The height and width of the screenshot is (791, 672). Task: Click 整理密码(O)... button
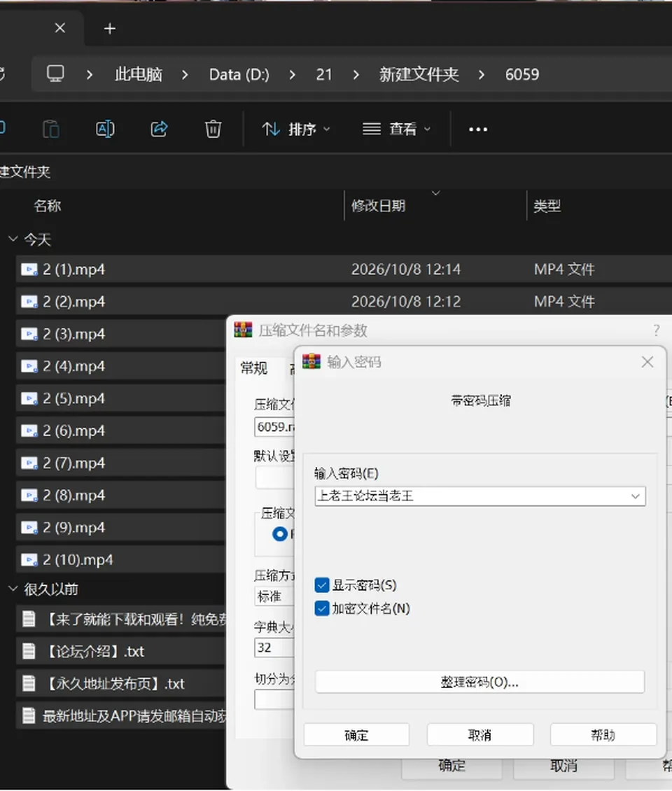click(x=479, y=682)
